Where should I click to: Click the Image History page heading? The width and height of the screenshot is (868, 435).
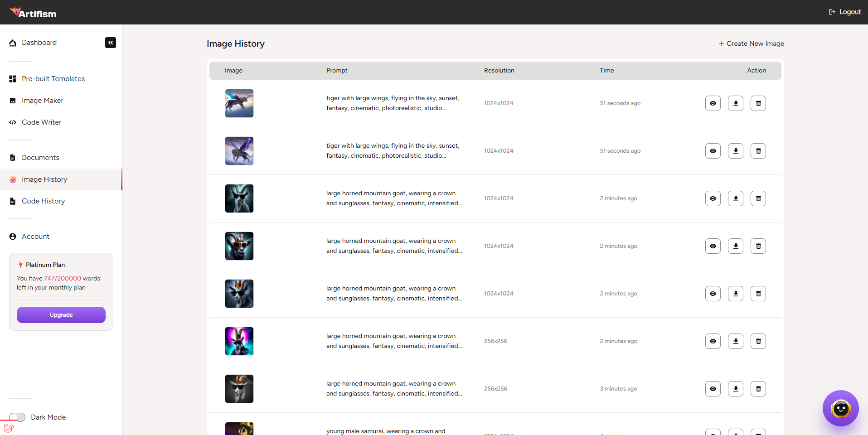coord(236,44)
